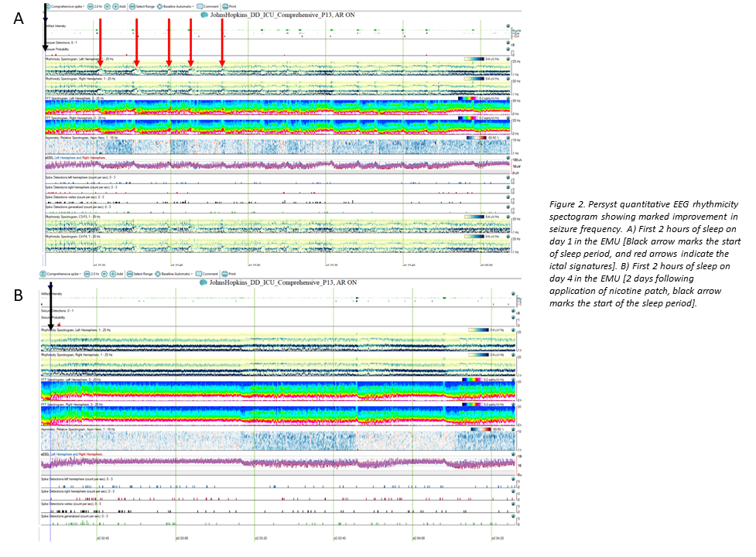Click the round icon right of panel A Artifact Intensity row

tap(508, 26)
